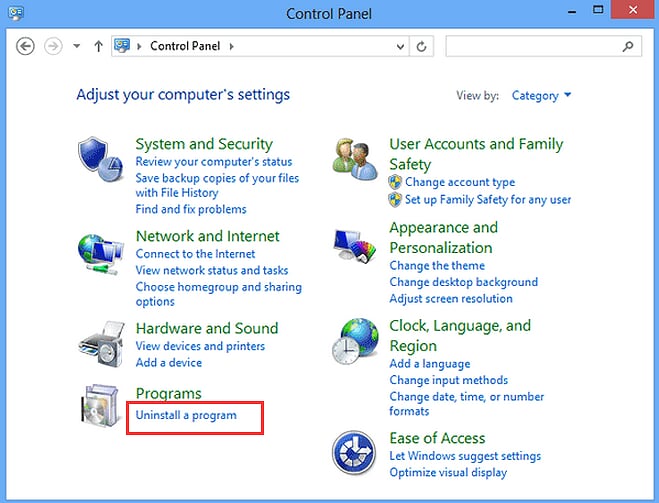Viewport: 659px width, 503px height.
Task: Expand the recent locations arrow
Action: point(76,46)
